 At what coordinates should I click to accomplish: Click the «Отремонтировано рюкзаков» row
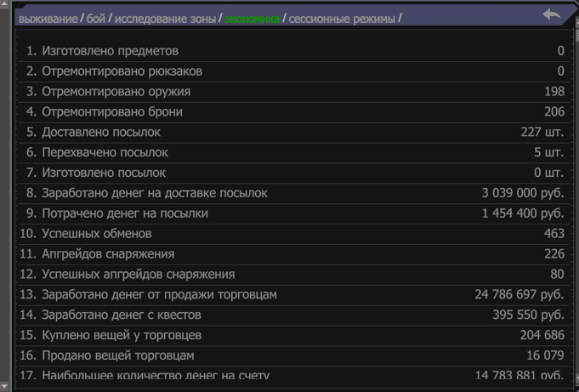pyautogui.click(x=122, y=71)
